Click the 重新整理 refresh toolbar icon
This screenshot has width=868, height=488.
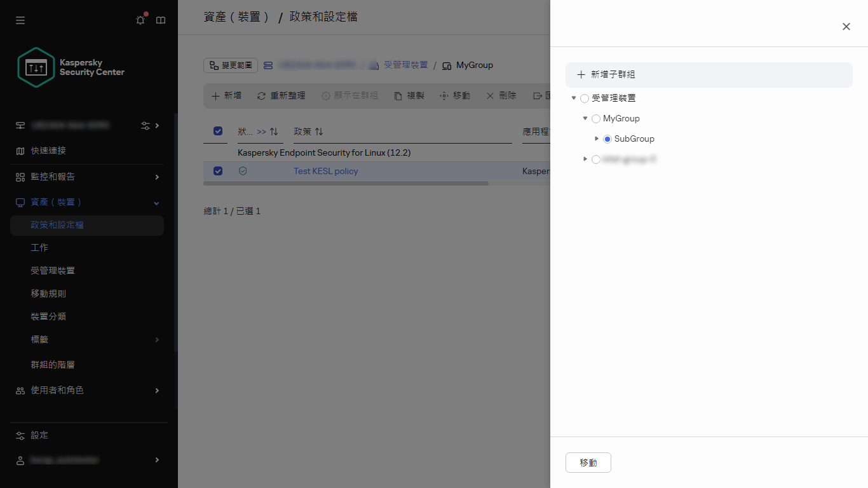click(x=261, y=96)
